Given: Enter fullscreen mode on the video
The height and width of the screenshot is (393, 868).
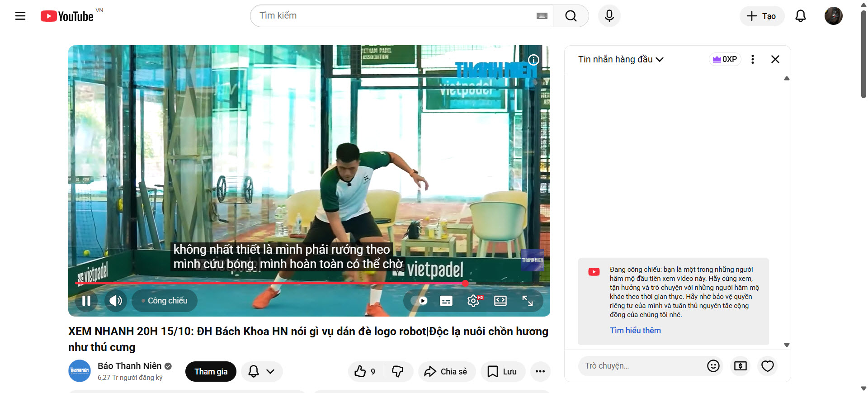Looking at the screenshot, I should pos(527,301).
